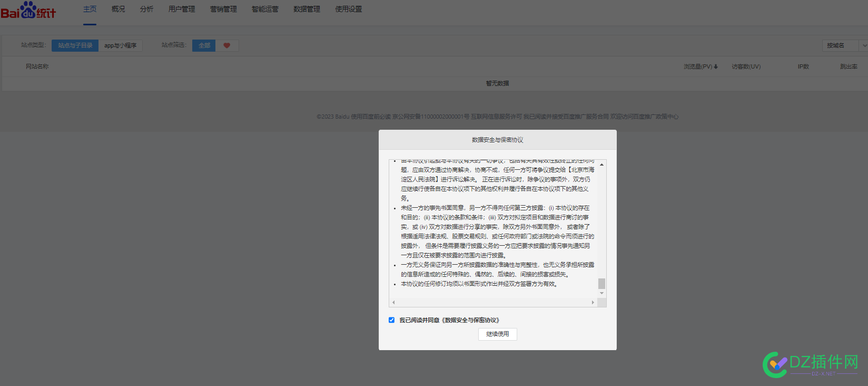Screen dimensions: 868x386
Task: Open the 按域名 dropdown
Action: click(844, 46)
